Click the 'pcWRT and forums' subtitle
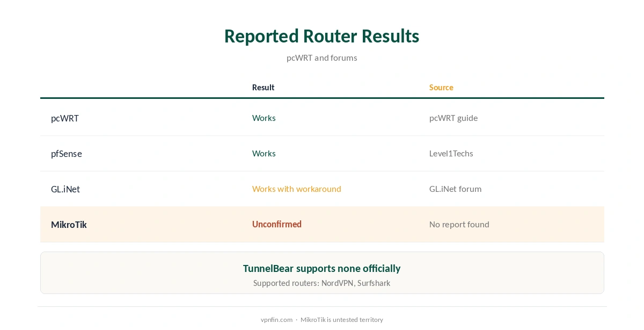This screenshot has width=644, height=330. 321,58
